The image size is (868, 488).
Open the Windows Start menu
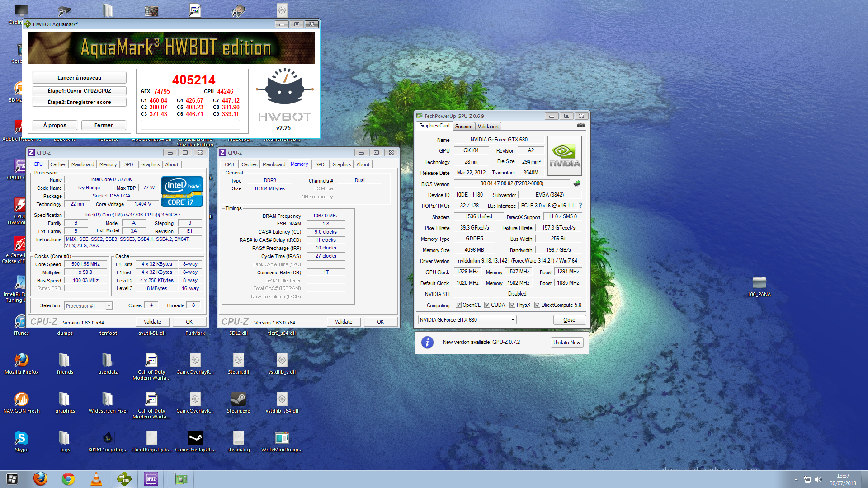point(12,479)
